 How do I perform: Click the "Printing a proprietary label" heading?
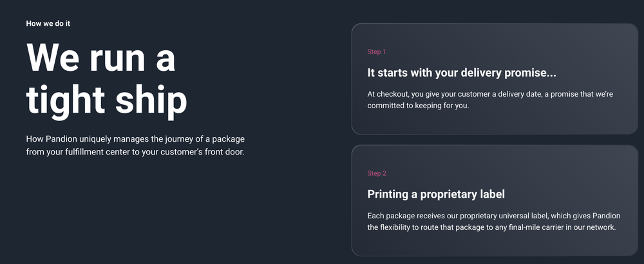pyautogui.click(x=435, y=194)
